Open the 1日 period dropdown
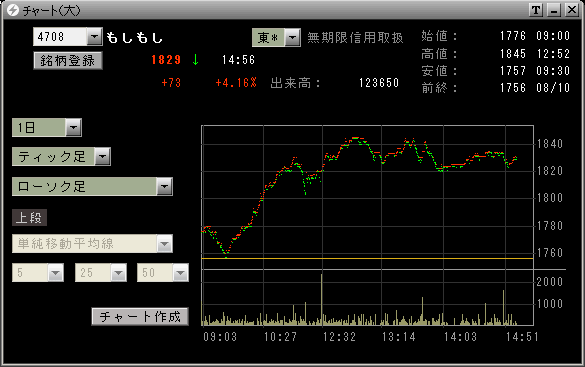585x367 pixels. (x=73, y=128)
